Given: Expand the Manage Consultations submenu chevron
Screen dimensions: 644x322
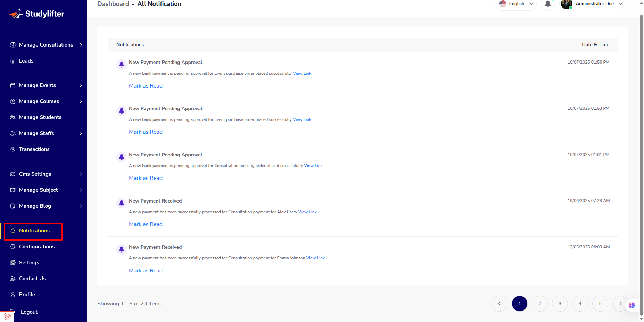Looking at the screenshot, I should (81, 45).
